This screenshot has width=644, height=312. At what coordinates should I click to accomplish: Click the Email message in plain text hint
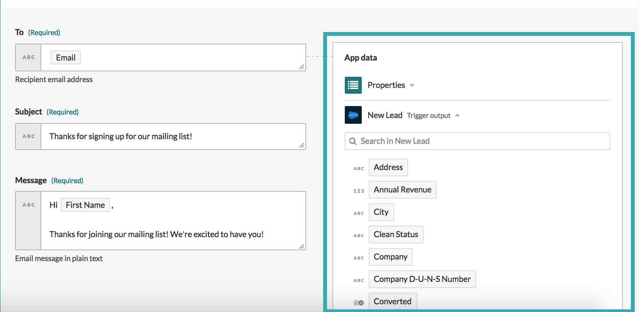point(59,258)
